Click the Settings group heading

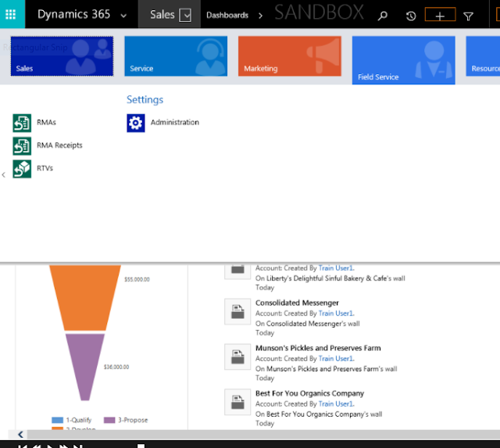pyautogui.click(x=145, y=99)
